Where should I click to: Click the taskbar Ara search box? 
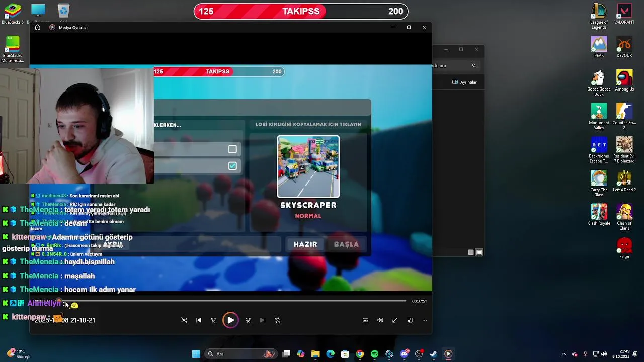pyautogui.click(x=242, y=354)
